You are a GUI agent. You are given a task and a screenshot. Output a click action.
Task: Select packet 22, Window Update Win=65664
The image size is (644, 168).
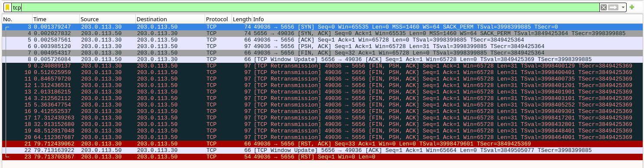point(322,150)
